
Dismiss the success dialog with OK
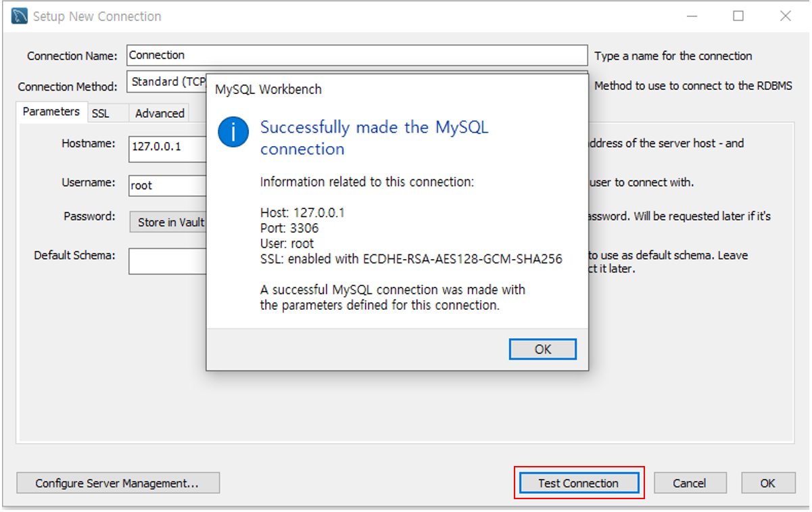tap(542, 349)
